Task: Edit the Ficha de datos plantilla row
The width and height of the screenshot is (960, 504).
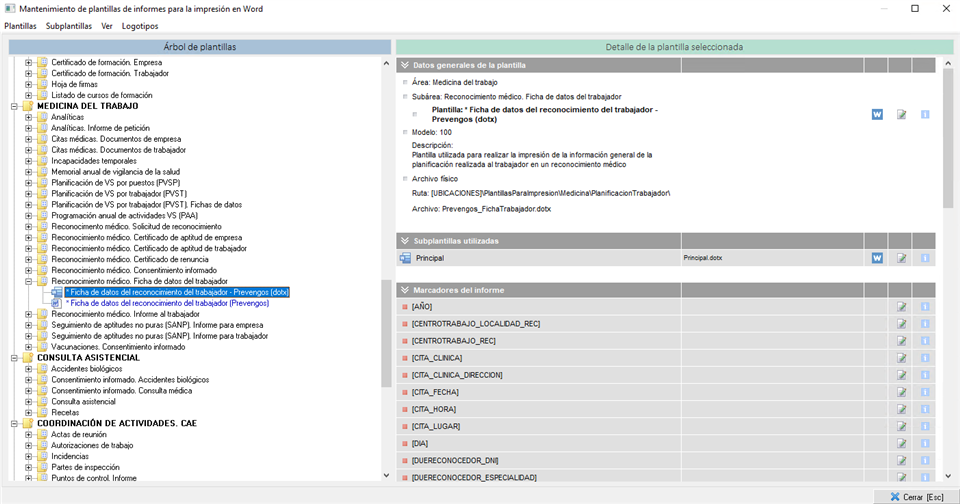Action: click(x=901, y=115)
